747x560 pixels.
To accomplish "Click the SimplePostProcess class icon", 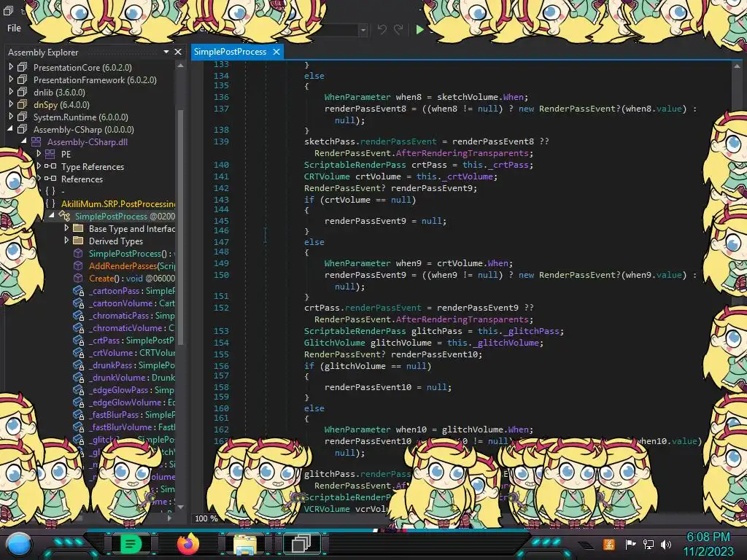I will (x=64, y=216).
